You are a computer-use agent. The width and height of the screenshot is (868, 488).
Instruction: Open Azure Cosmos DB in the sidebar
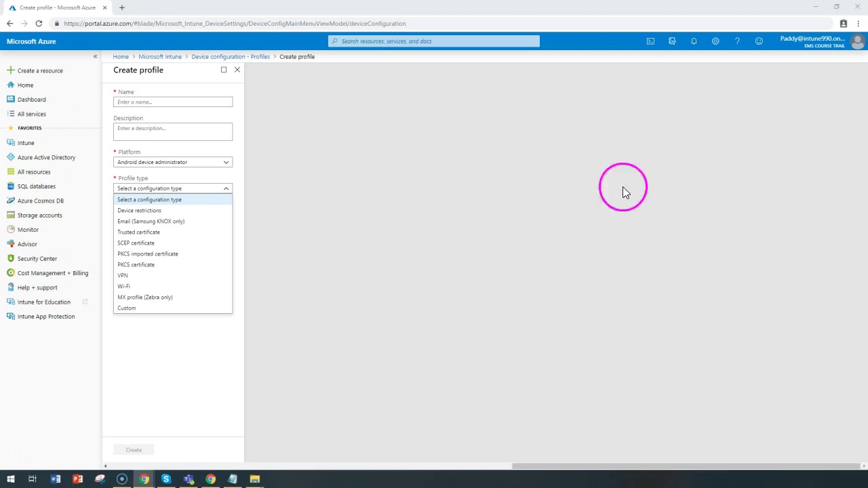click(x=40, y=201)
